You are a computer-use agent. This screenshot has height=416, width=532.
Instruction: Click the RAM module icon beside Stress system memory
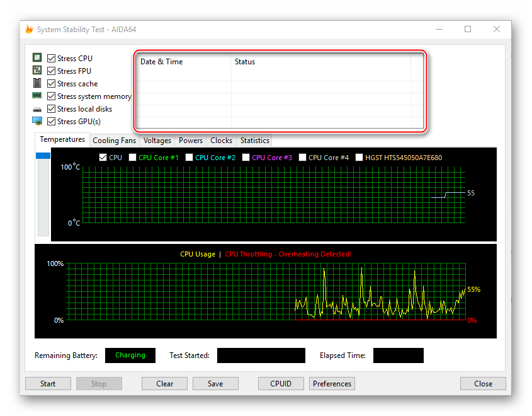[x=37, y=96]
